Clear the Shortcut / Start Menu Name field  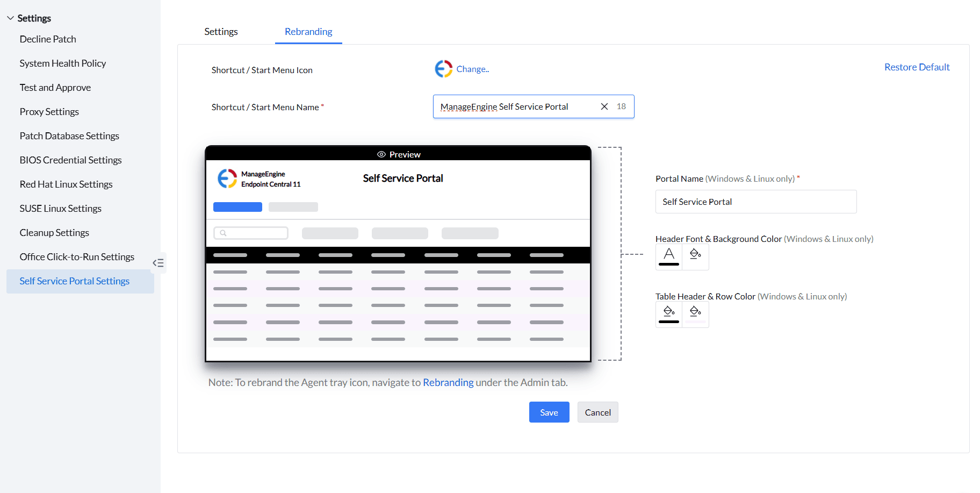click(604, 106)
